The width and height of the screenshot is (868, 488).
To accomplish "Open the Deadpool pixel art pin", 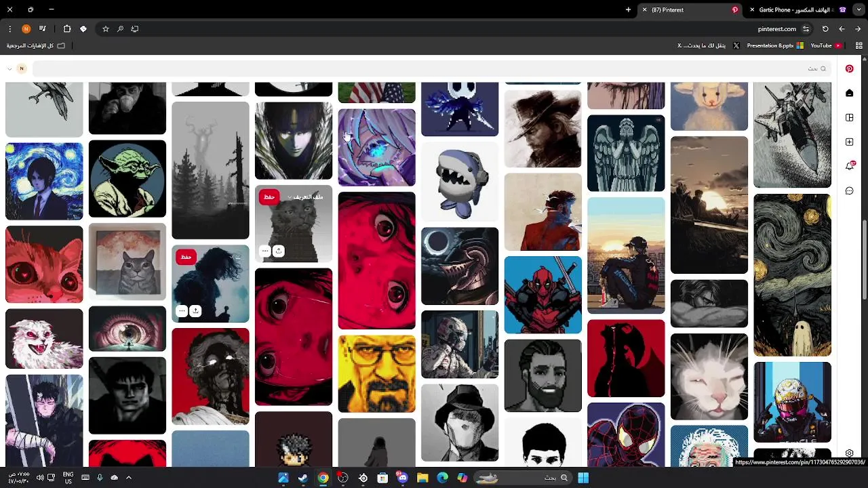I will pyautogui.click(x=542, y=295).
